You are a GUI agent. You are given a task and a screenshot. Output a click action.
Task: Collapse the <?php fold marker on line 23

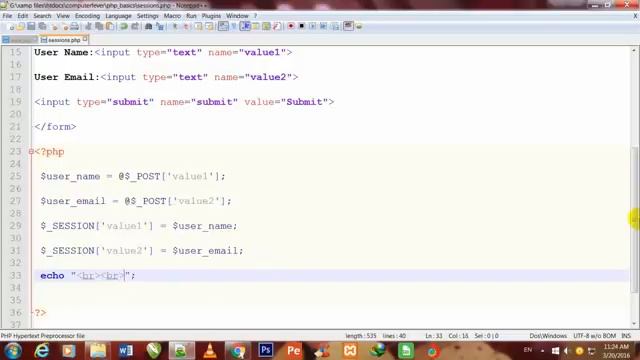[31, 152]
